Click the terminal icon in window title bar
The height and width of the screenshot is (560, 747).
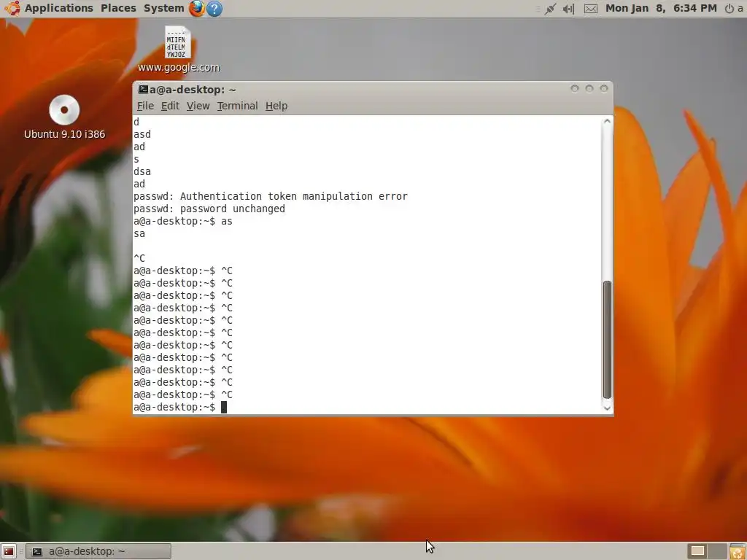click(143, 89)
